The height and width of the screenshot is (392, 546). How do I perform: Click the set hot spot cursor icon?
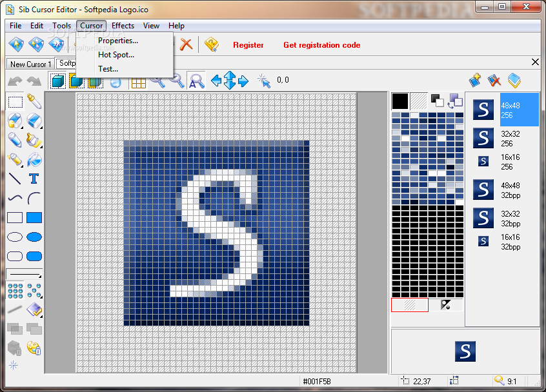pyautogui.click(x=263, y=81)
